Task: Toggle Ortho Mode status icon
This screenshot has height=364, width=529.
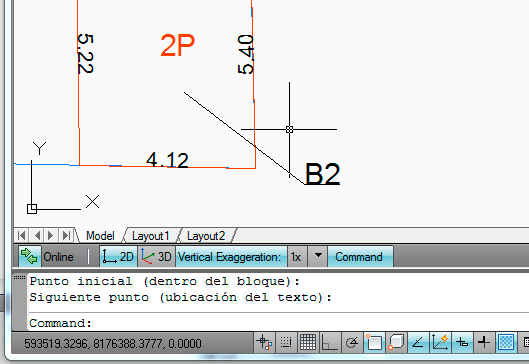Action: click(330, 342)
